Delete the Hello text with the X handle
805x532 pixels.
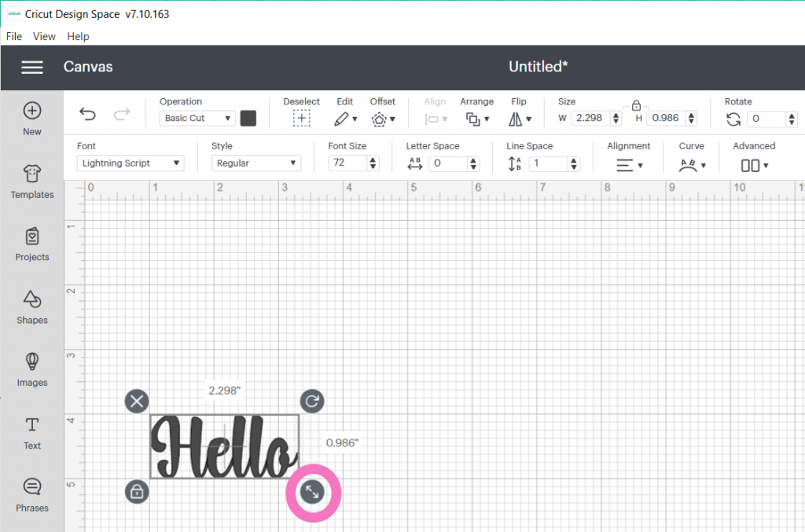(137, 402)
